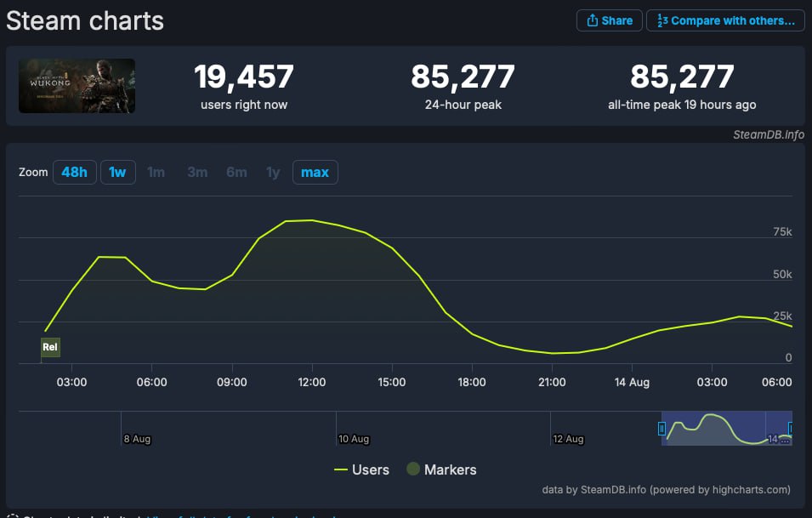Click the 8 Aug area in navigator

137,438
